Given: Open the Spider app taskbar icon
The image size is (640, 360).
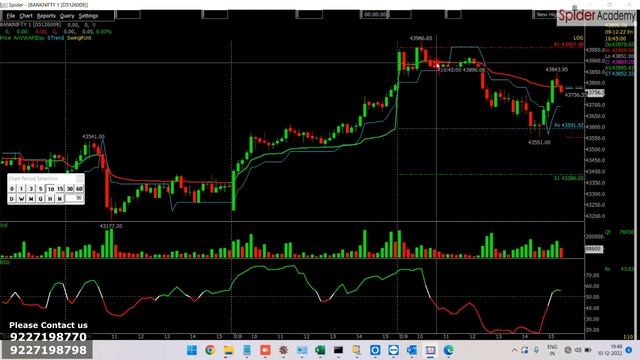Looking at the screenshot, I should tap(283, 350).
